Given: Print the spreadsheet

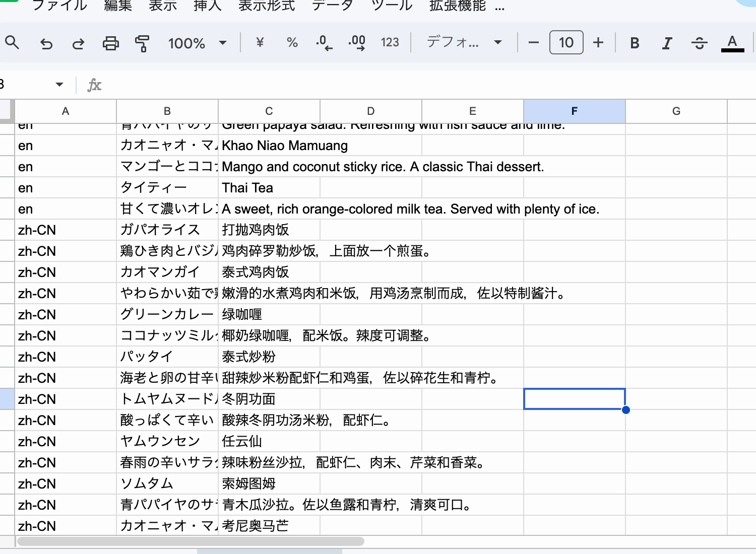Looking at the screenshot, I should (x=110, y=43).
